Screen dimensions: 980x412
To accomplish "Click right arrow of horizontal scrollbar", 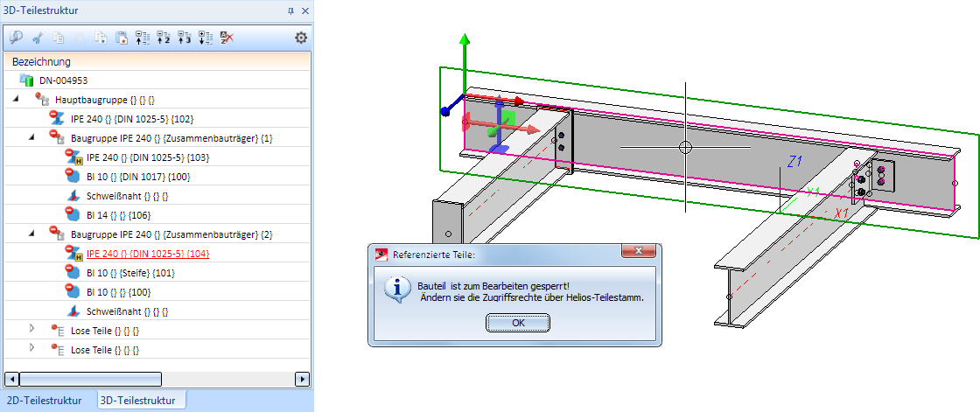I will click(303, 379).
